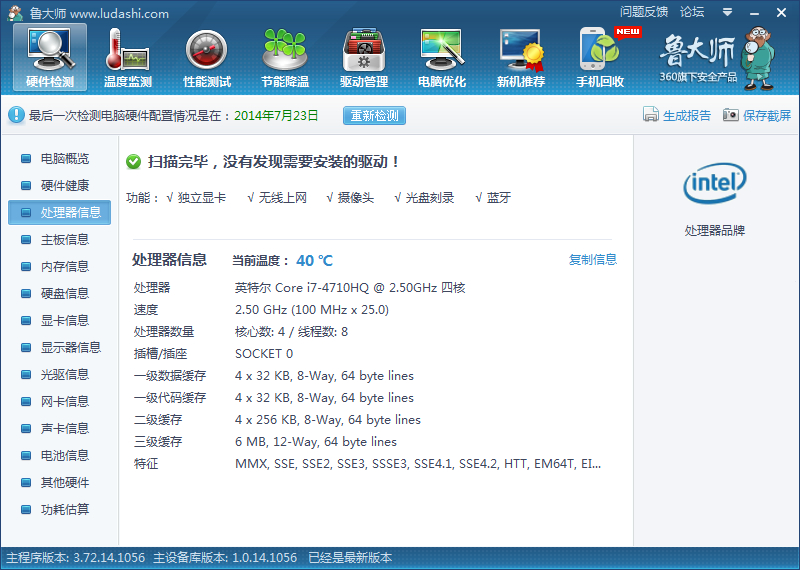Click the 重新检测 re-detect button
Image resolution: width=800 pixels, height=570 pixels.
pyautogui.click(x=374, y=115)
